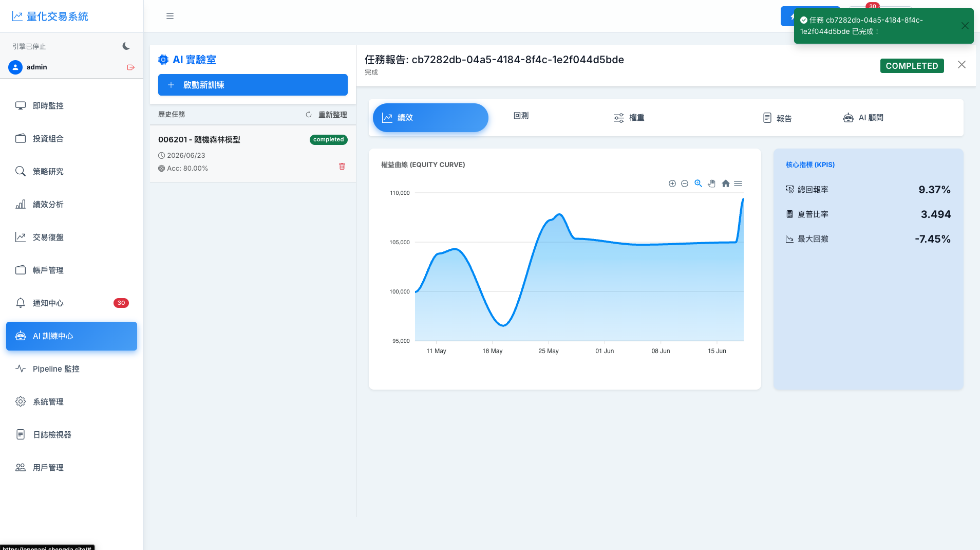The width and height of the screenshot is (980, 550).
Task: Dismiss the green task completed notification
Action: click(965, 26)
